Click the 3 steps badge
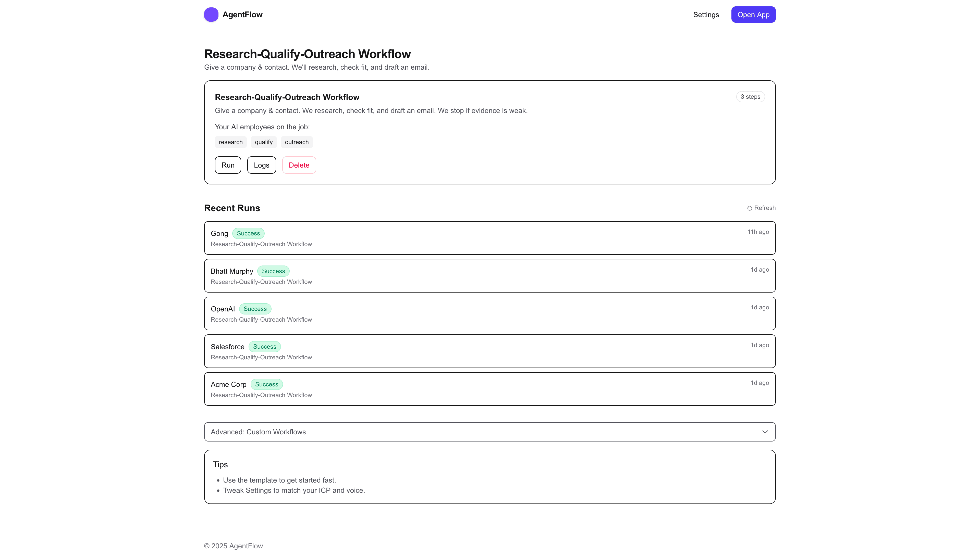Screen dimensions: 980x555 click(750, 97)
